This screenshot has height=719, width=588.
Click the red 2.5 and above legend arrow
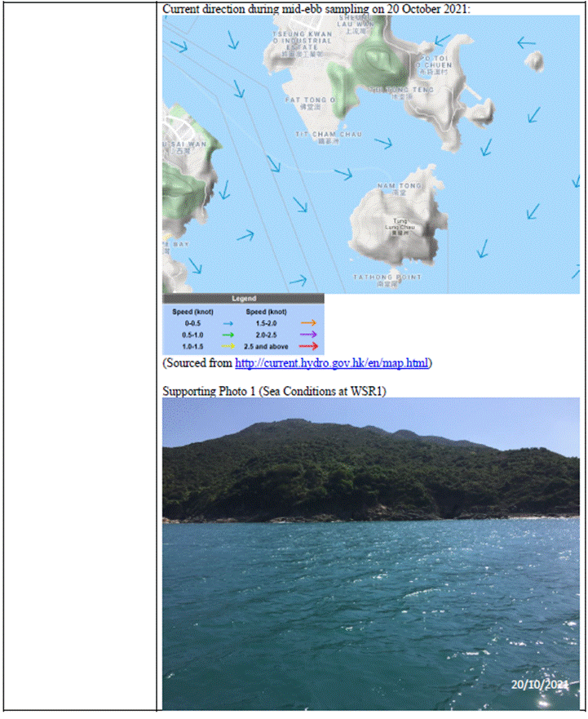(308, 347)
